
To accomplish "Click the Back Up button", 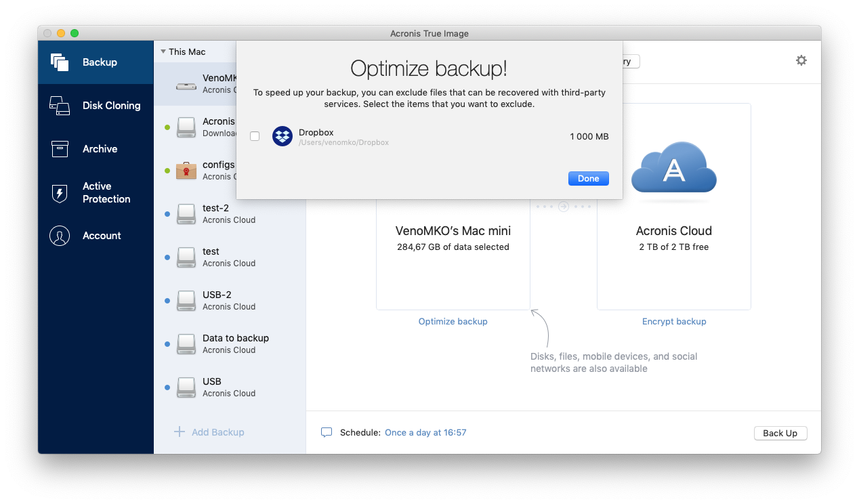I will 780,434.
